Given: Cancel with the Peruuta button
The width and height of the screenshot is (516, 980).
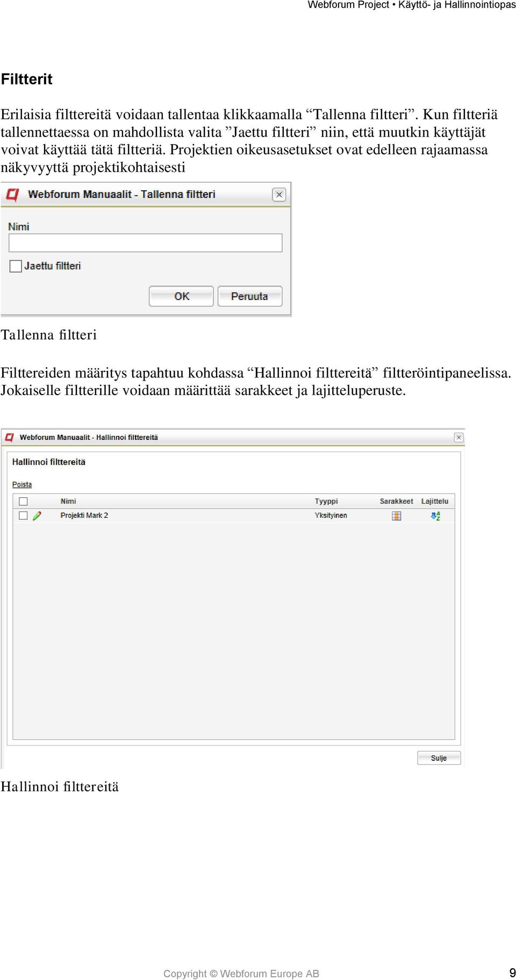Looking at the screenshot, I should pos(249,296).
